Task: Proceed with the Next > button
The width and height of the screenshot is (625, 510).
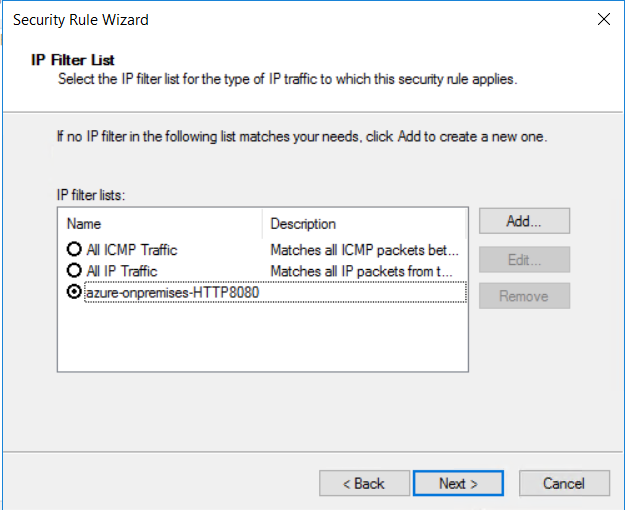Action: (458, 483)
